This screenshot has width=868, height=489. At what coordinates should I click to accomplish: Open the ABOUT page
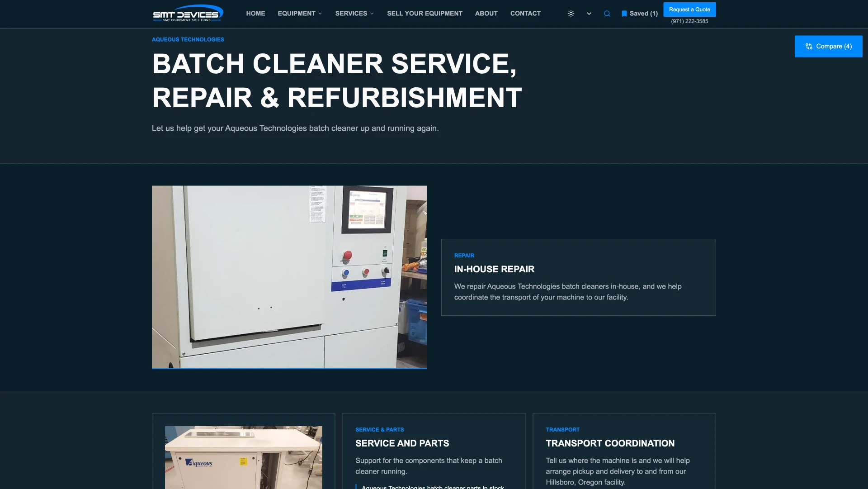(x=486, y=14)
